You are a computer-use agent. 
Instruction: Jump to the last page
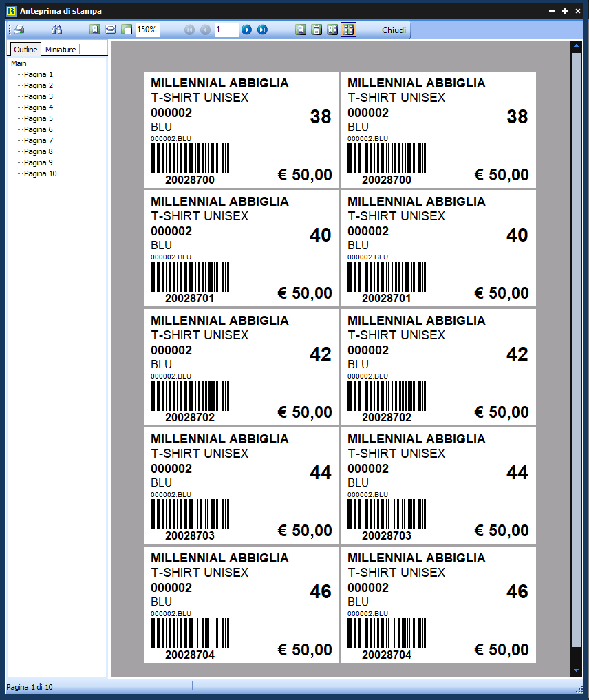pyautogui.click(x=262, y=30)
